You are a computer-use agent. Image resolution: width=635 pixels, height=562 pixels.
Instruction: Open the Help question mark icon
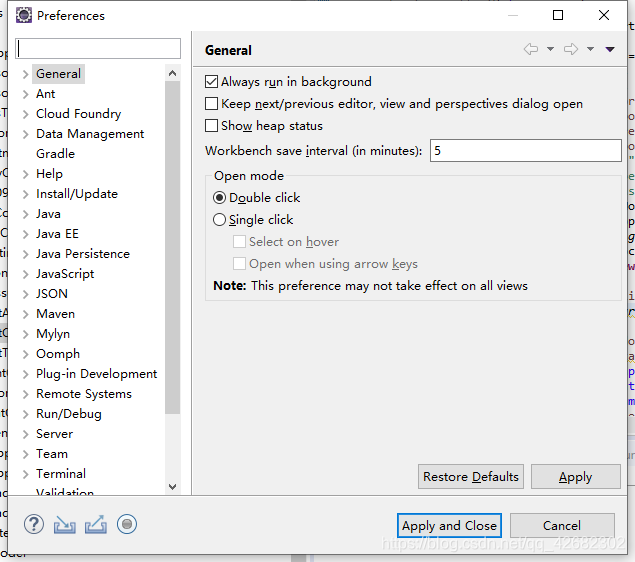click(34, 525)
